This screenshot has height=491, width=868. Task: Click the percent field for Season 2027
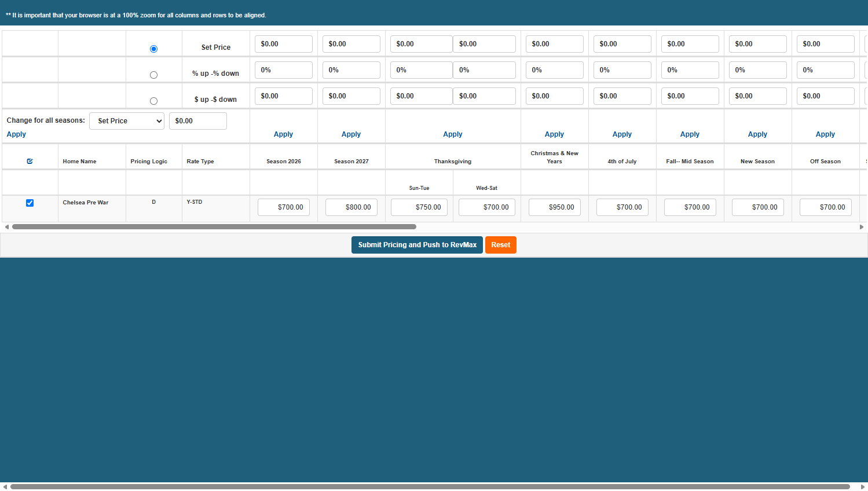pos(351,70)
